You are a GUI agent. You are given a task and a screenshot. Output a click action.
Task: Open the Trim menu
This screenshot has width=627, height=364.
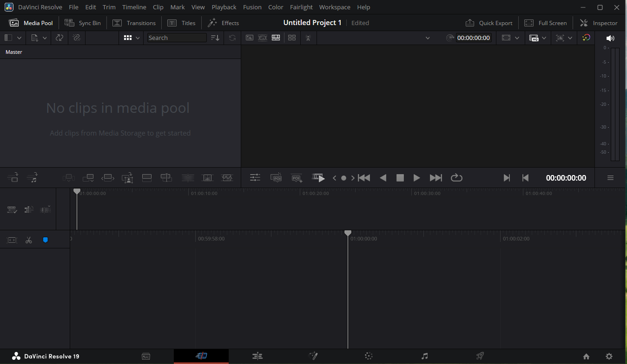click(x=109, y=7)
